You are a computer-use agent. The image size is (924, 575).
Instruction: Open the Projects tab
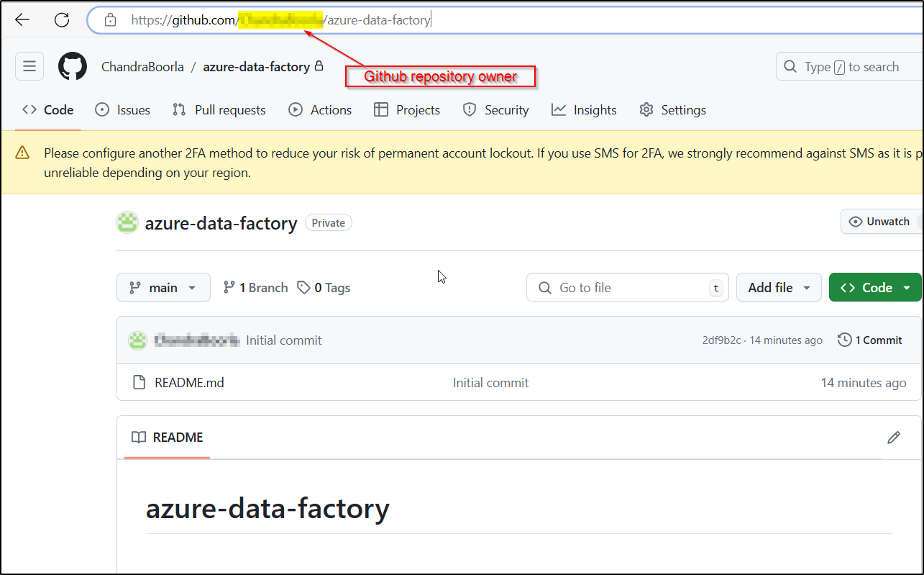(x=407, y=110)
